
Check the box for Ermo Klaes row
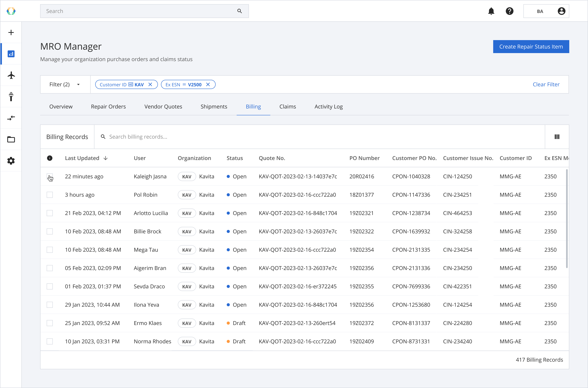50,323
